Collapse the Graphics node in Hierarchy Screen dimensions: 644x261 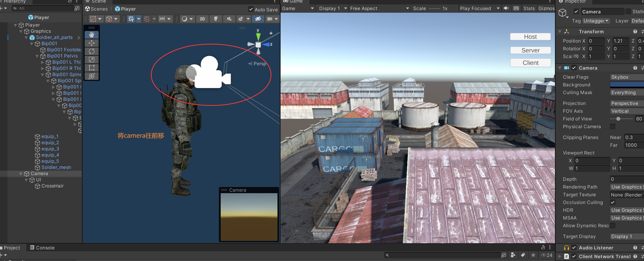[21, 31]
